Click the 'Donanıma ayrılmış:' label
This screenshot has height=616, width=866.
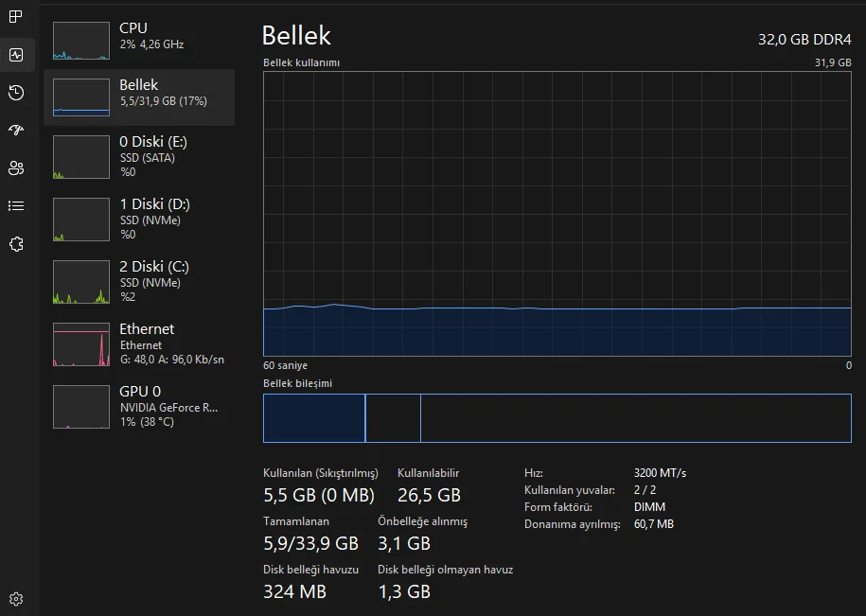(x=573, y=524)
